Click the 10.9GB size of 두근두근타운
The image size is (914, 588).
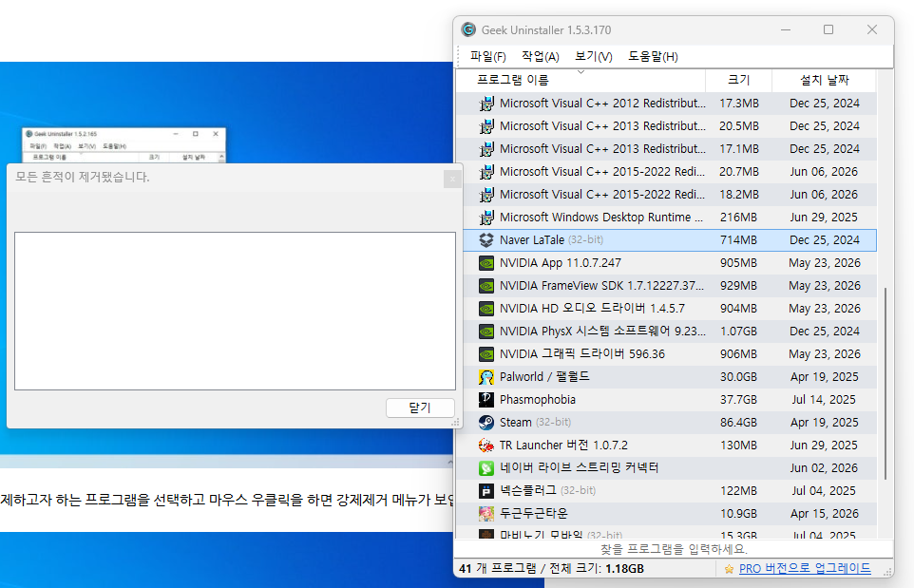point(738,513)
